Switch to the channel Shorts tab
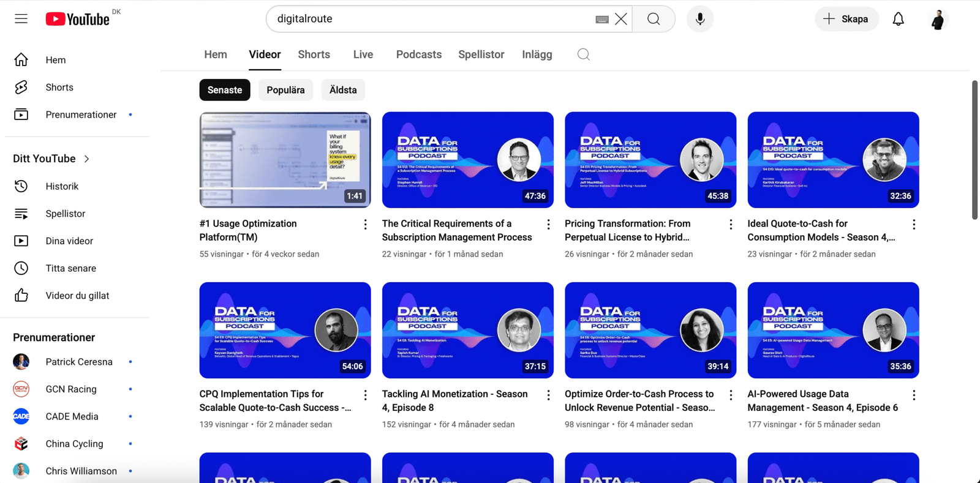 (314, 54)
